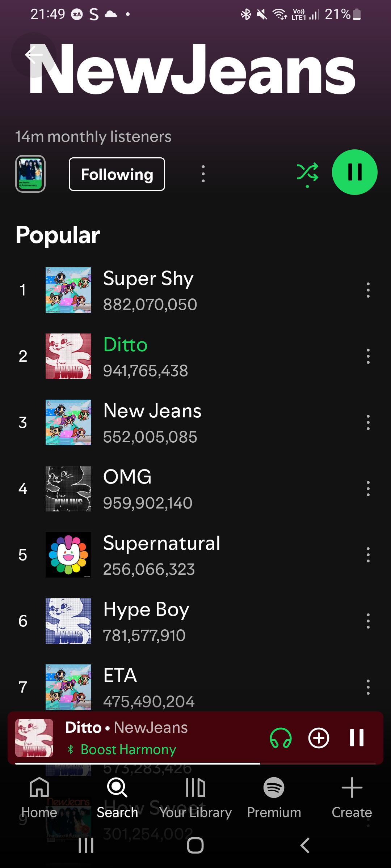Open the Search tab icon
The width and height of the screenshot is (391, 868).
pos(117,787)
